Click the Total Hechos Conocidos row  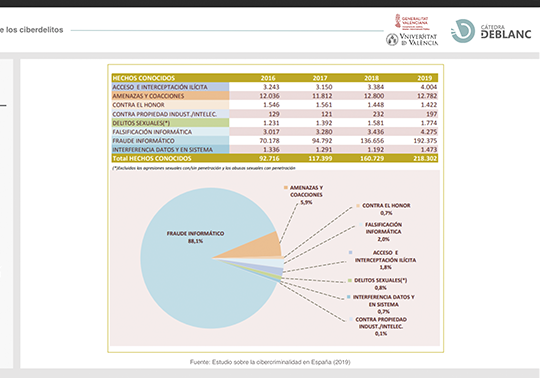pos(275,158)
